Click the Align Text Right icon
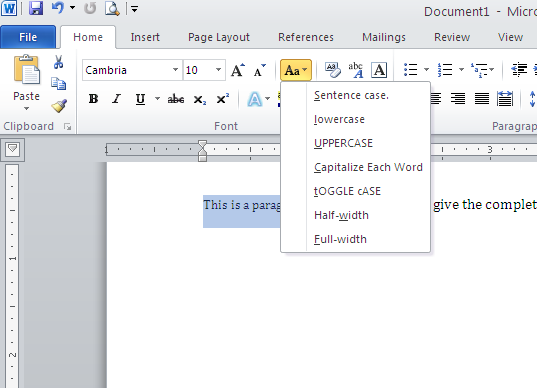537x388 pixels. [458, 99]
